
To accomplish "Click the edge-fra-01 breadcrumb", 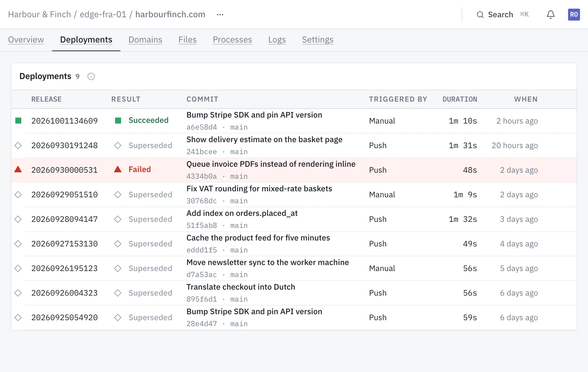I will pyautogui.click(x=103, y=15).
